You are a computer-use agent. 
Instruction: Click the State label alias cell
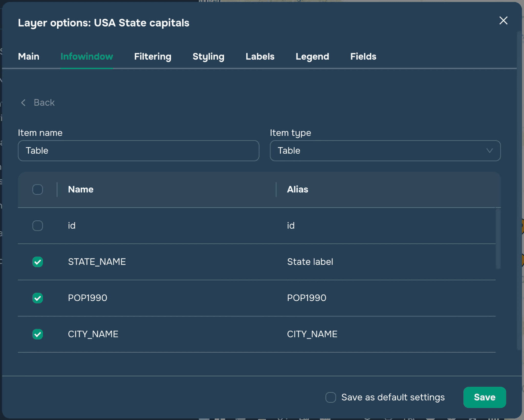(310, 262)
